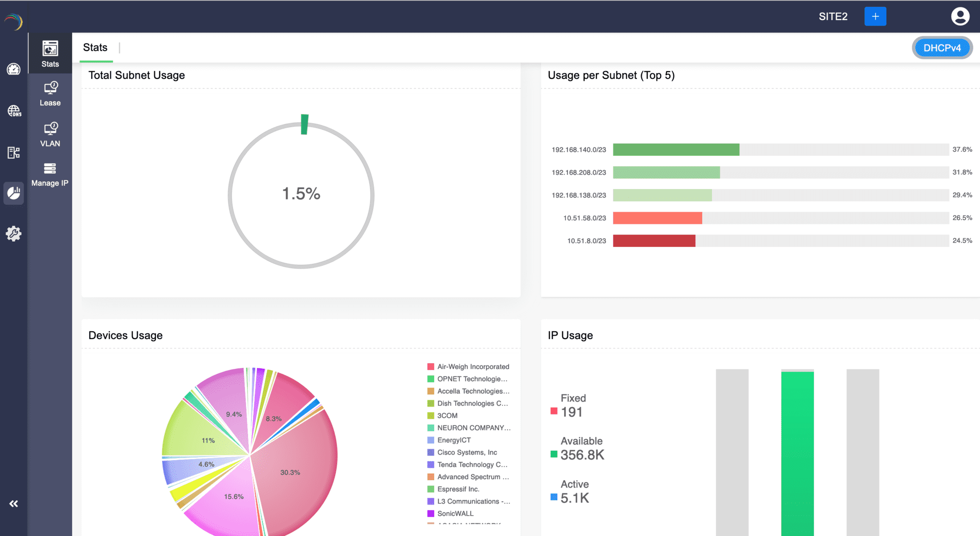This screenshot has height=536, width=980.
Task: Click the 192.168.140.0/23 usage bar
Action: tap(676, 149)
